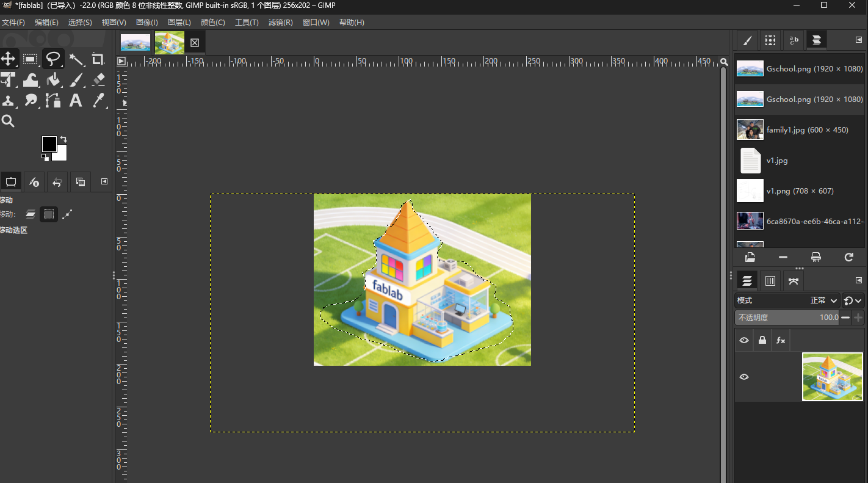This screenshot has width=868, height=483.
Task: Select the Zoom magnifier tool
Action: point(8,121)
